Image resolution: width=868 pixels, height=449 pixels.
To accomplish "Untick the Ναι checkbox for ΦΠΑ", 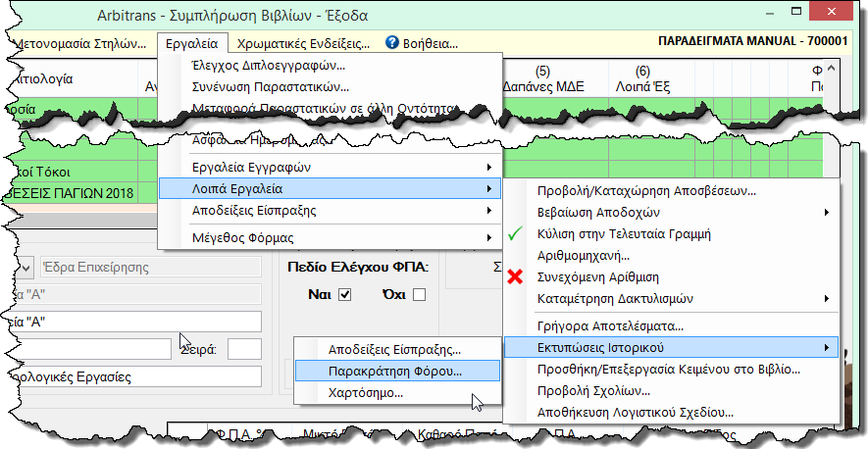I will click(x=345, y=294).
